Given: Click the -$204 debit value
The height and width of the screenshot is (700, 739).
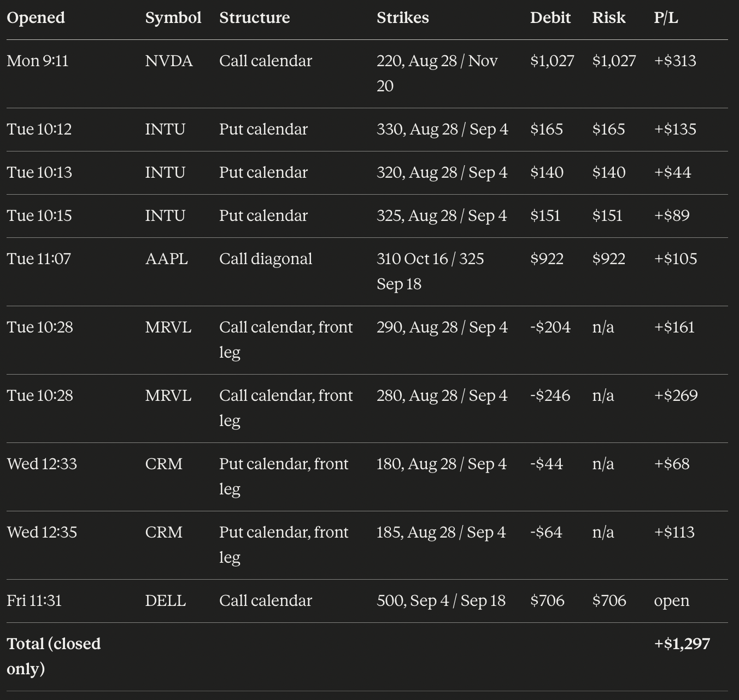Looking at the screenshot, I should point(550,327).
